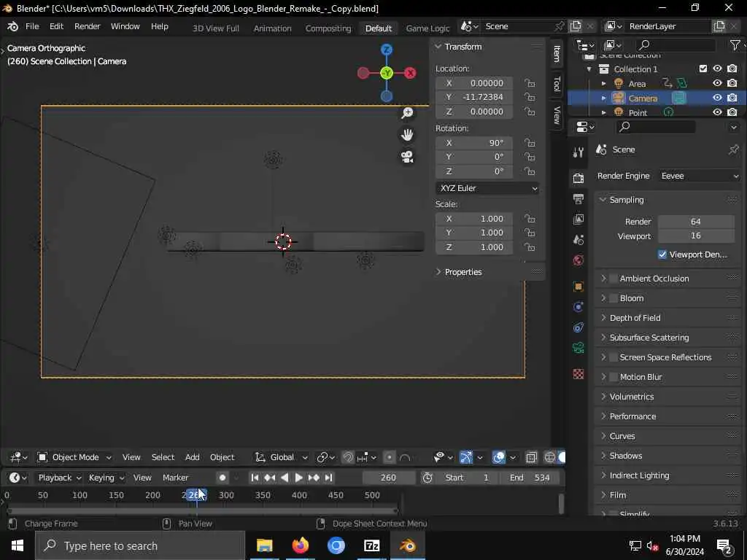Disable Collection 1 render camera icon
Image resolution: width=747 pixels, height=560 pixels.
732,69
